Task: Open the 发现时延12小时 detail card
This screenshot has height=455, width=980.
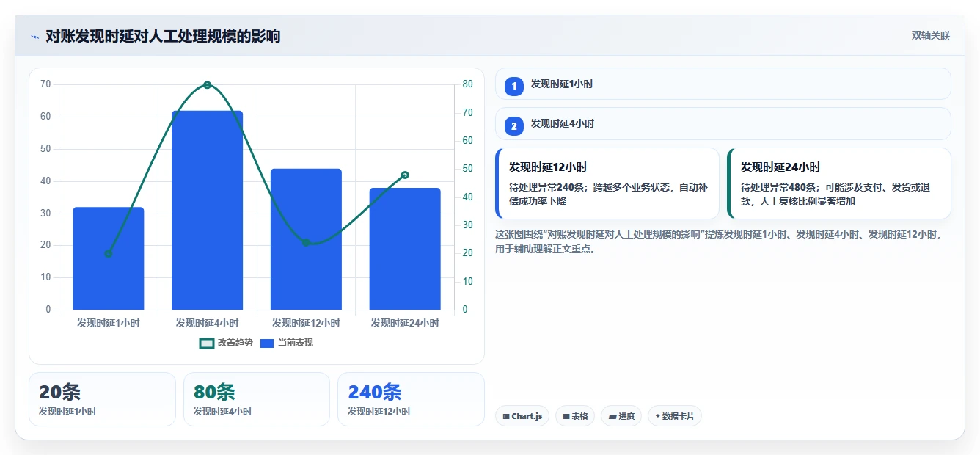Action: pos(607,183)
